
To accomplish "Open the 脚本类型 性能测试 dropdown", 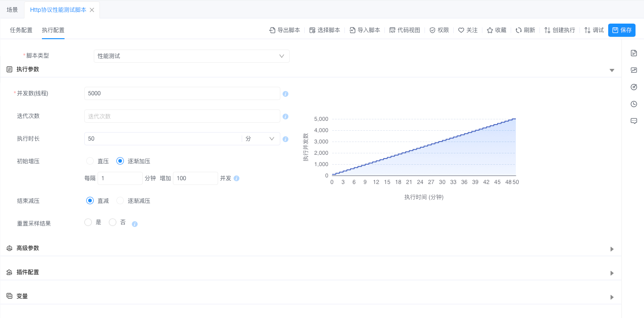I will [x=192, y=56].
